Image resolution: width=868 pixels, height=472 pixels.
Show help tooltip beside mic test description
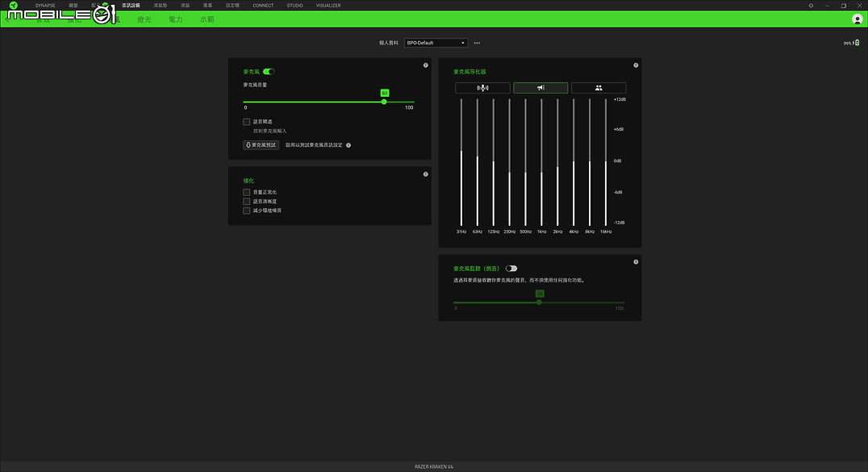click(x=348, y=145)
